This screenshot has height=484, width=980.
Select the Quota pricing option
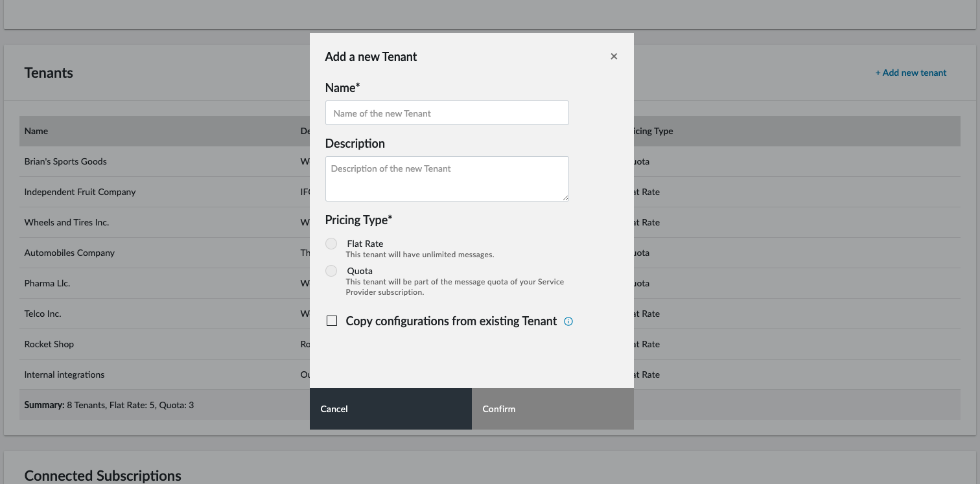tap(331, 271)
